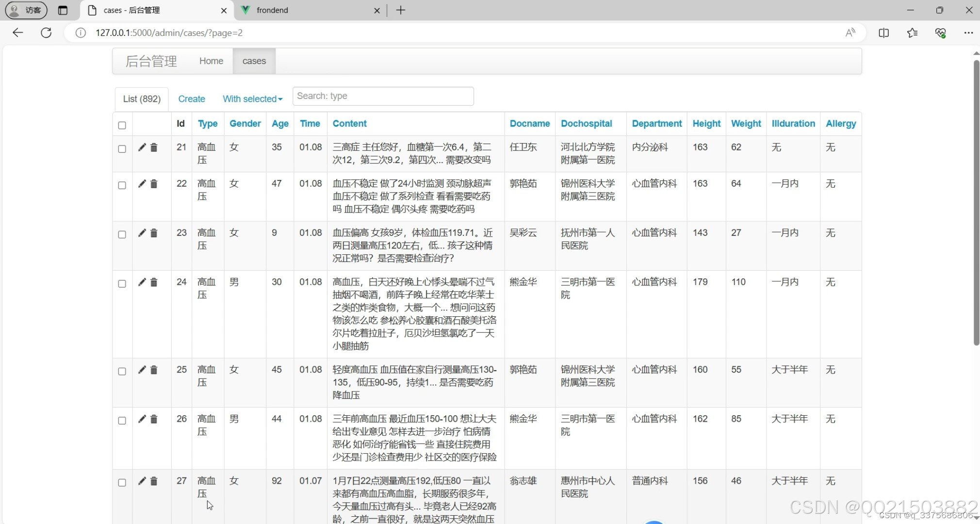Switch to the Home tab
This screenshot has width=980, height=524.
[211, 61]
